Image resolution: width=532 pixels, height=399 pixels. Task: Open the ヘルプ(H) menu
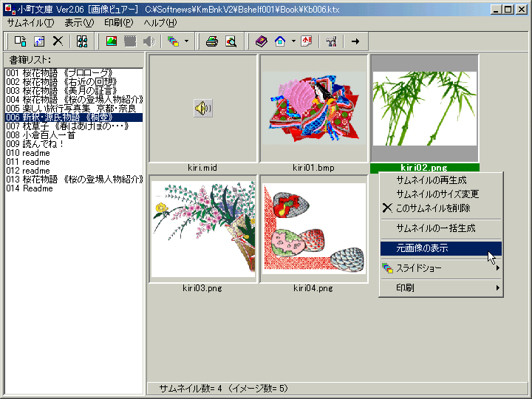point(160,23)
